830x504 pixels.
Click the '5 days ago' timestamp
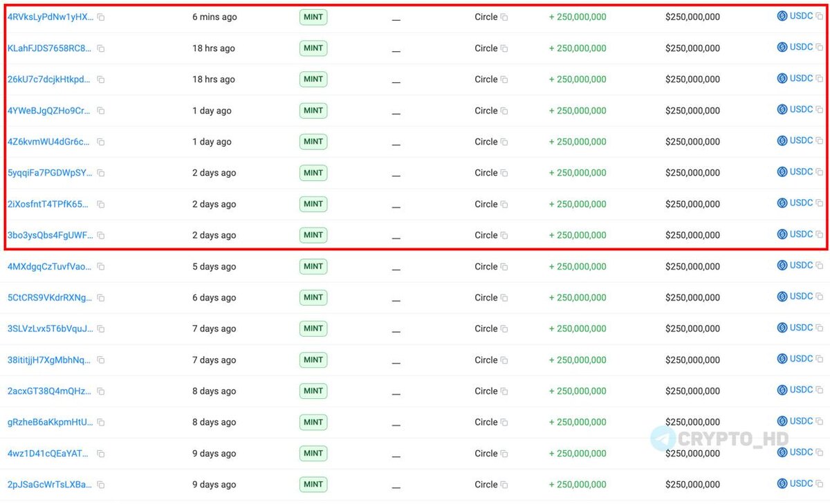pos(215,266)
